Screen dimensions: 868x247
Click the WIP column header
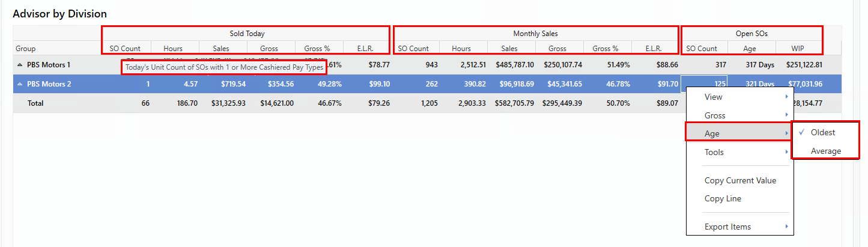[x=798, y=49]
